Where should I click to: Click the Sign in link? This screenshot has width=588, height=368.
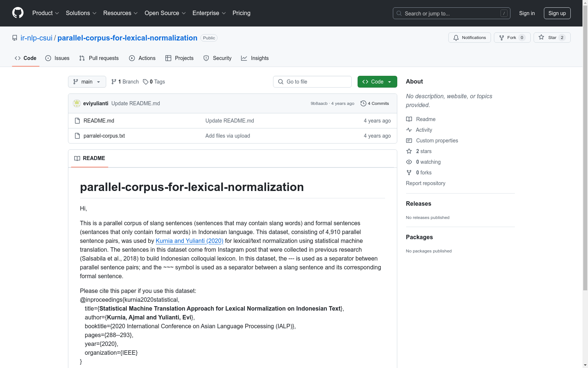click(x=527, y=13)
